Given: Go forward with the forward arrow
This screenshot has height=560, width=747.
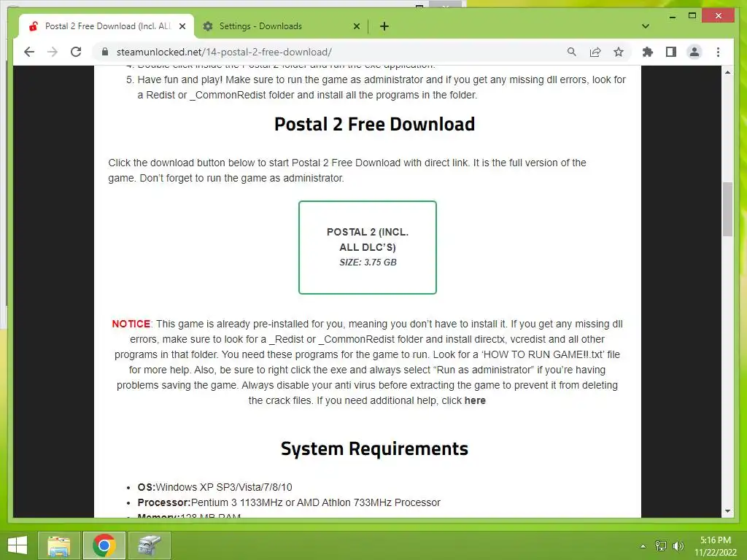Looking at the screenshot, I should pyautogui.click(x=53, y=52).
